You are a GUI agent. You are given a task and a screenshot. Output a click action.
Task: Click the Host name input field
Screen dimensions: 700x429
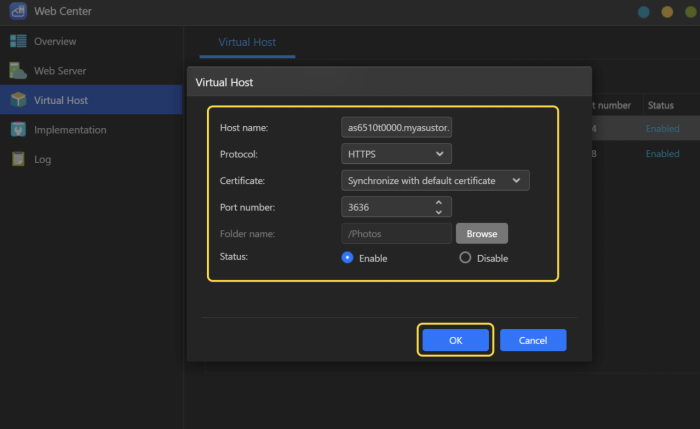[x=396, y=128]
